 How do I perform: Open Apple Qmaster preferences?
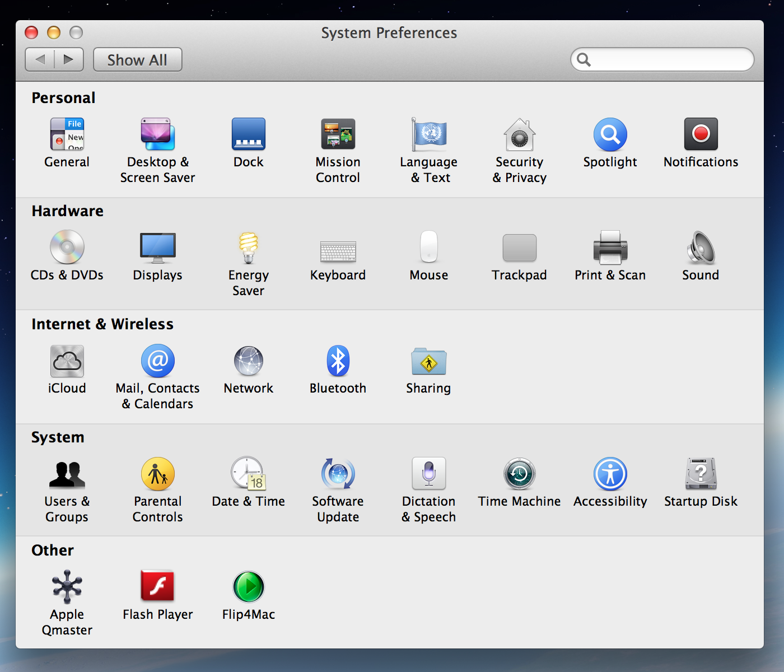[x=67, y=587]
